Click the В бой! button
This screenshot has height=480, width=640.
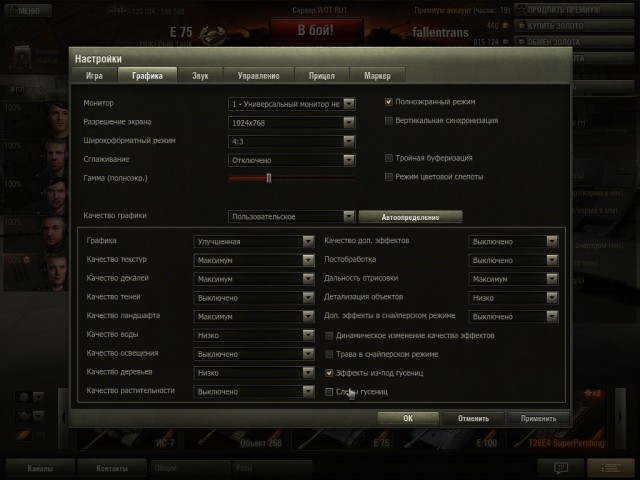[316, 30]
